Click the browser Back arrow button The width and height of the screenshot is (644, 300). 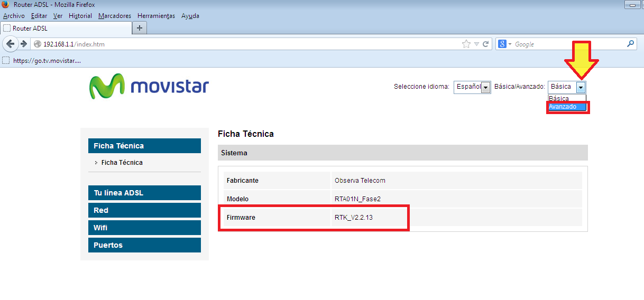click(10, 44)
